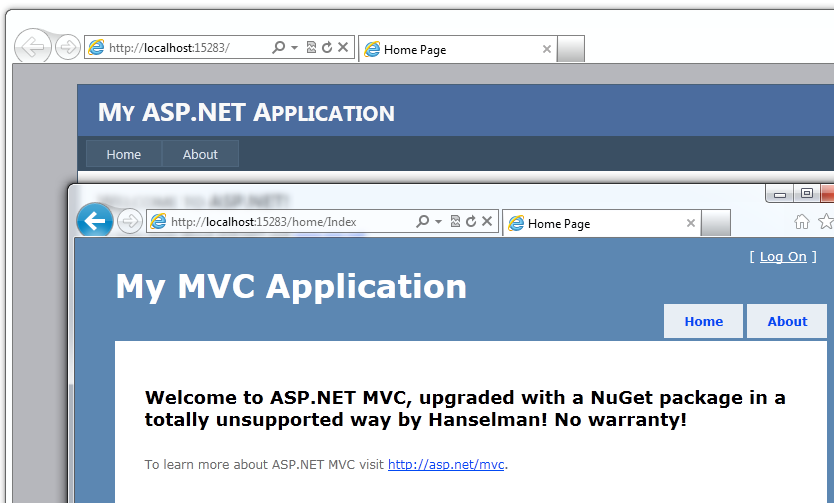Click the My MVC Application heading

291,287
